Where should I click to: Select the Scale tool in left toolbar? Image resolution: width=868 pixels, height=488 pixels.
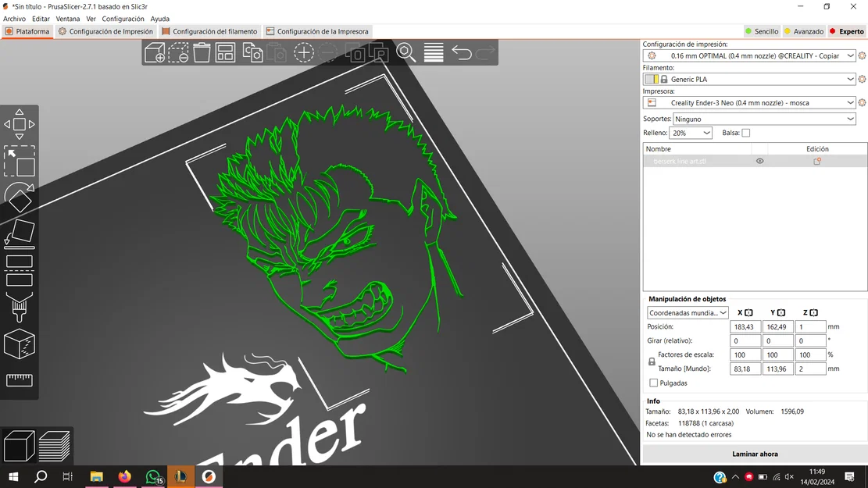[x=20, y=161]
